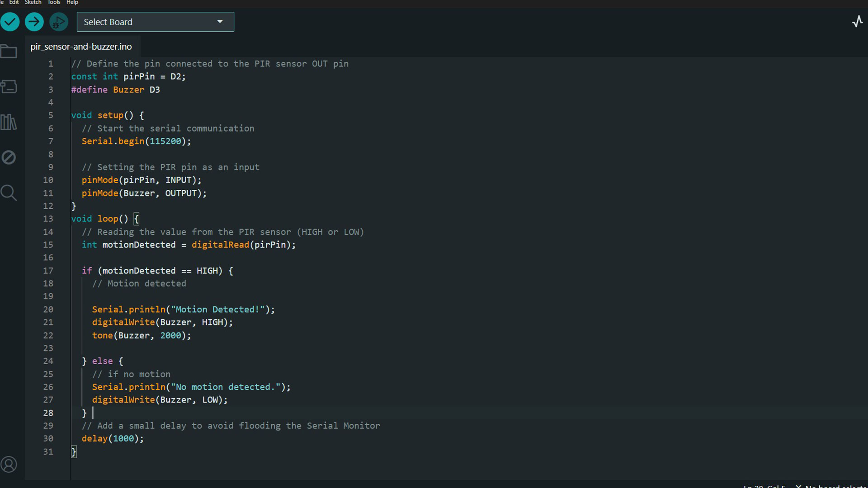
Task: Open the Serial Plotter icon
Action: pos(858,21)
